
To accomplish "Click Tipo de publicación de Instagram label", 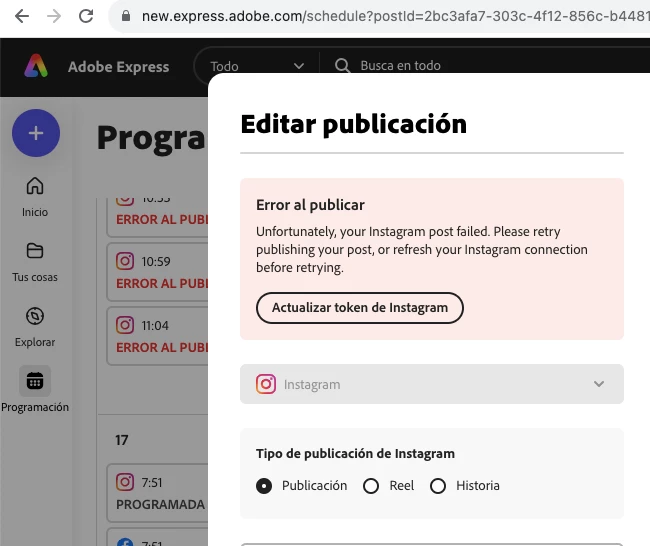I will coord(355,454).
